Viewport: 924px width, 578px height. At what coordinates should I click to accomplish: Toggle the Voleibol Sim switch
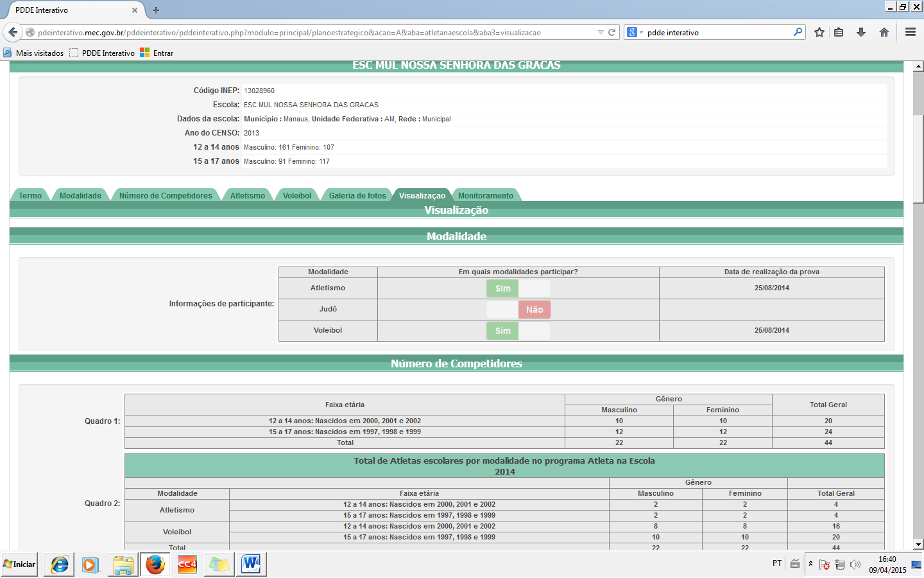point(518,331)
